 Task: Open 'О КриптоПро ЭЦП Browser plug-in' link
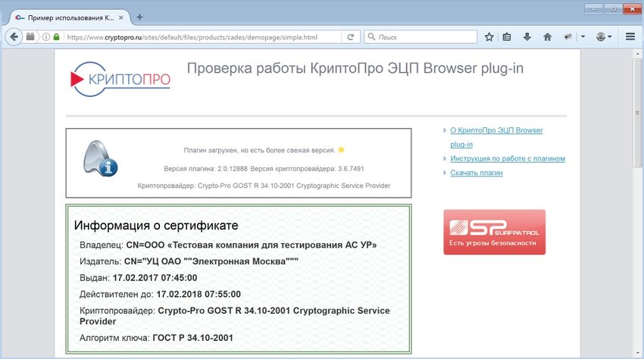496,137
